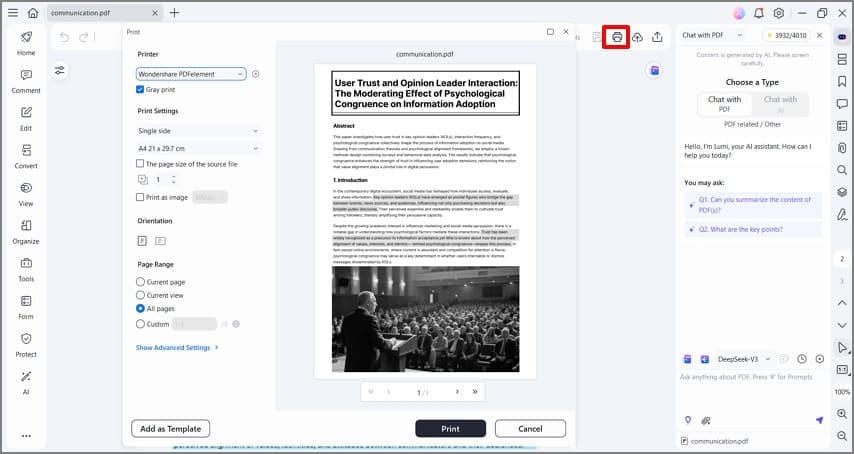Viewport: 854px width, 454px height.
Task: Expand the Single side dropdown
Action: pos(198,131)
